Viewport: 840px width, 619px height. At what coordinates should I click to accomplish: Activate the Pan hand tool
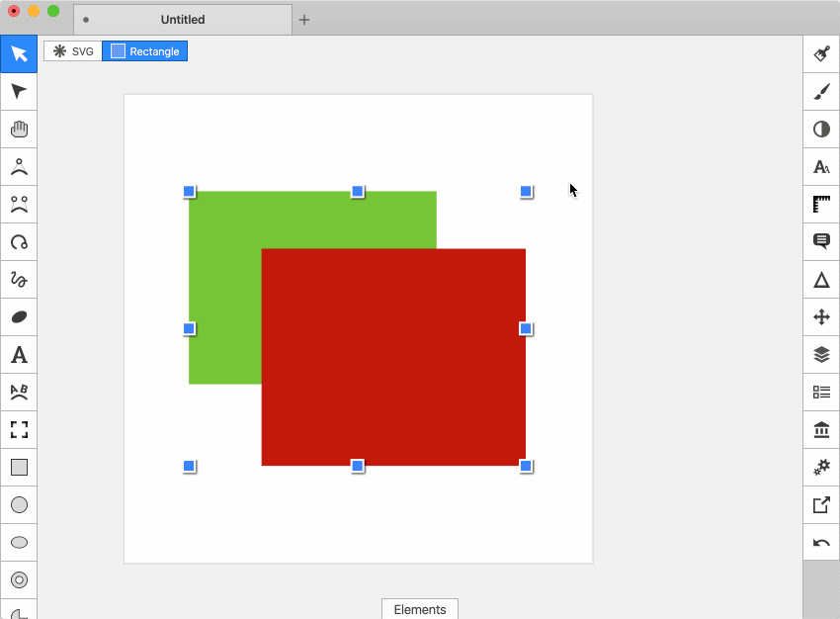pyautogui.click(x=19, y=129)
